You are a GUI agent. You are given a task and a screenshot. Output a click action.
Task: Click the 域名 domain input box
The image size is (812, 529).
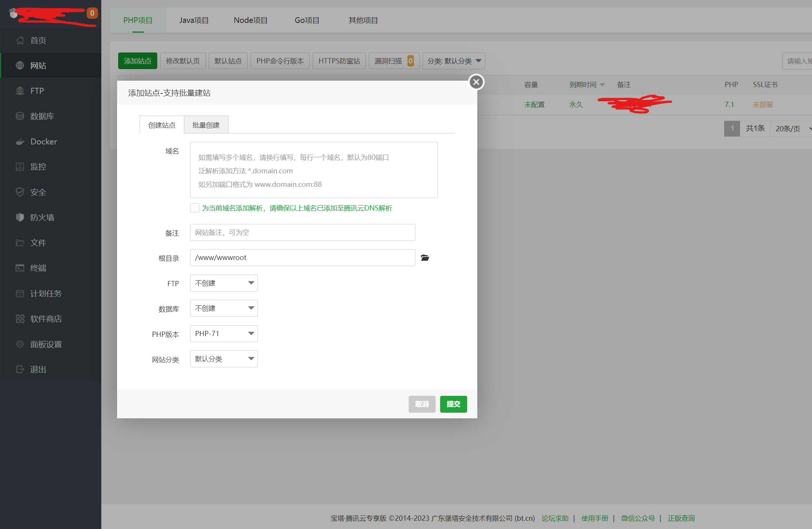(x=314, y=170)
